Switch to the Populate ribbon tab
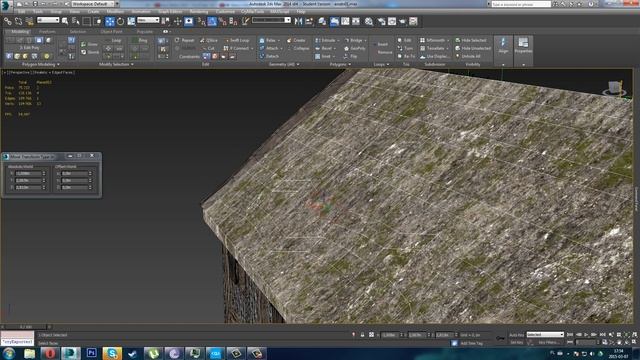This screenshot has width=640, height=360. [144, 31]
